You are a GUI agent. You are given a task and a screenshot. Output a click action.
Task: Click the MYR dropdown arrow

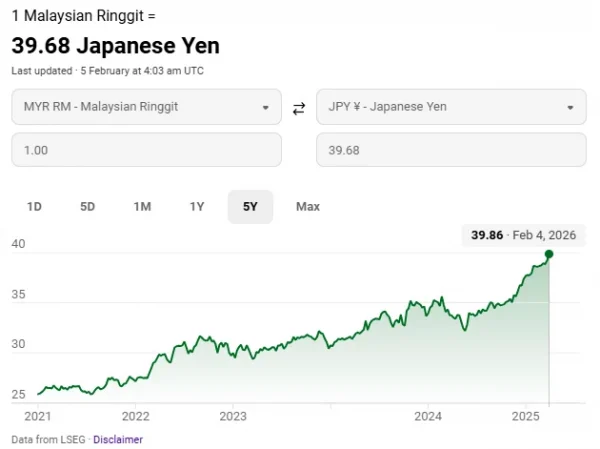pyautogui.click(x=265, y=107)
